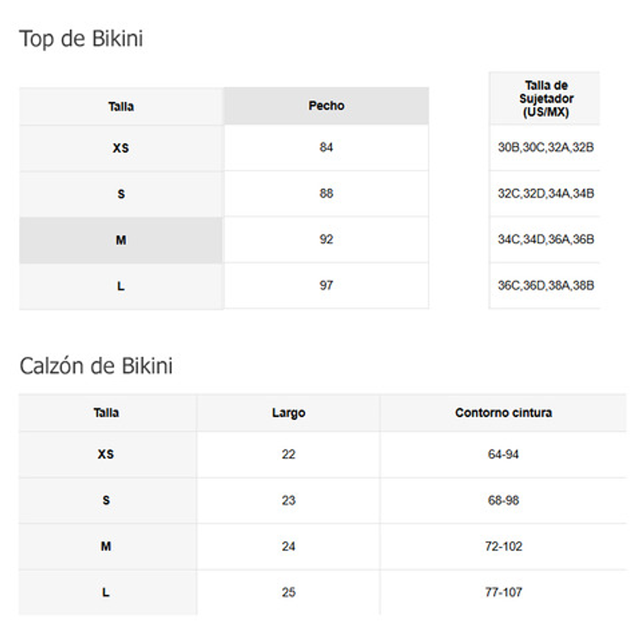Click the "Top de Bikini" heading
Image resolution: width=644 pixels, height=644 pixels.
pyautogui.click(x=81, y=39)
